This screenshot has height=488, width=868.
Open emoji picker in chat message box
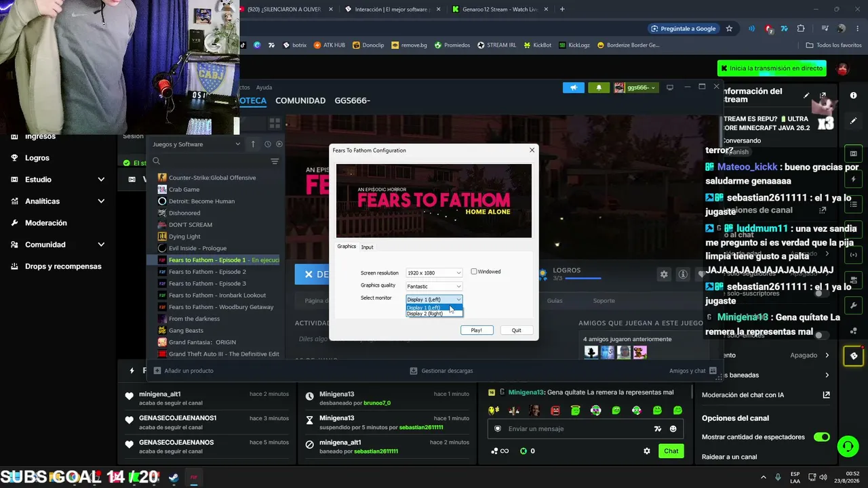673,429
